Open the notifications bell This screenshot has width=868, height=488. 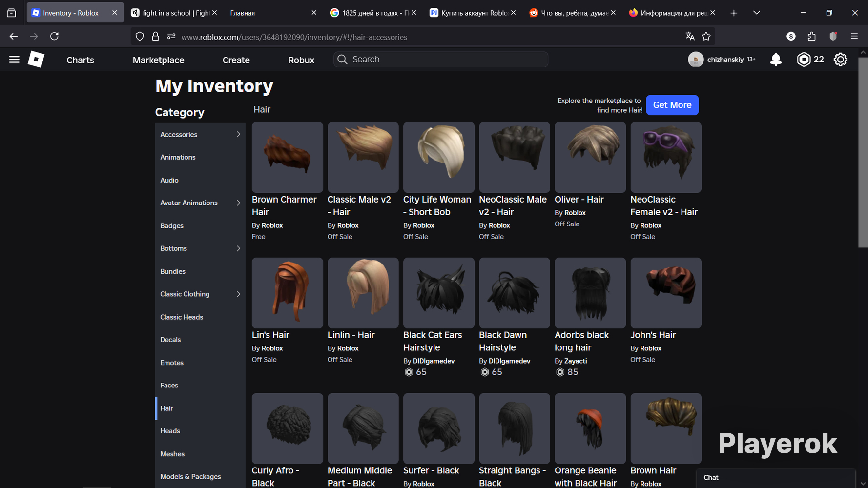[x=776, y=60]
